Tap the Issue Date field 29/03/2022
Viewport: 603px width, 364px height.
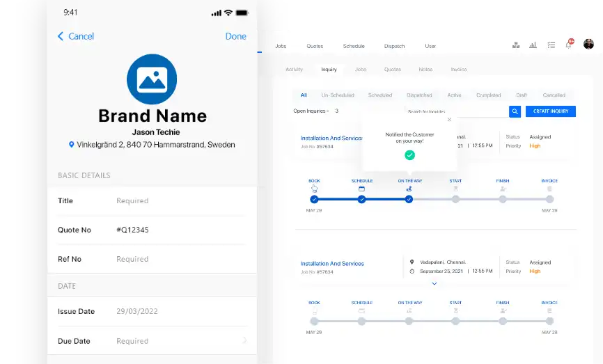152,311
